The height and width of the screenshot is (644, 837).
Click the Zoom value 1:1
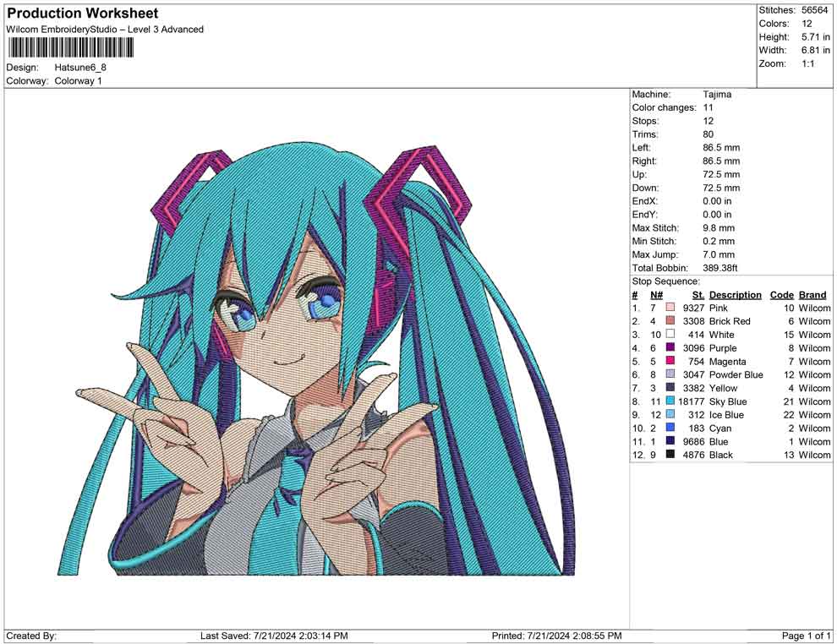tap(807, 63)
